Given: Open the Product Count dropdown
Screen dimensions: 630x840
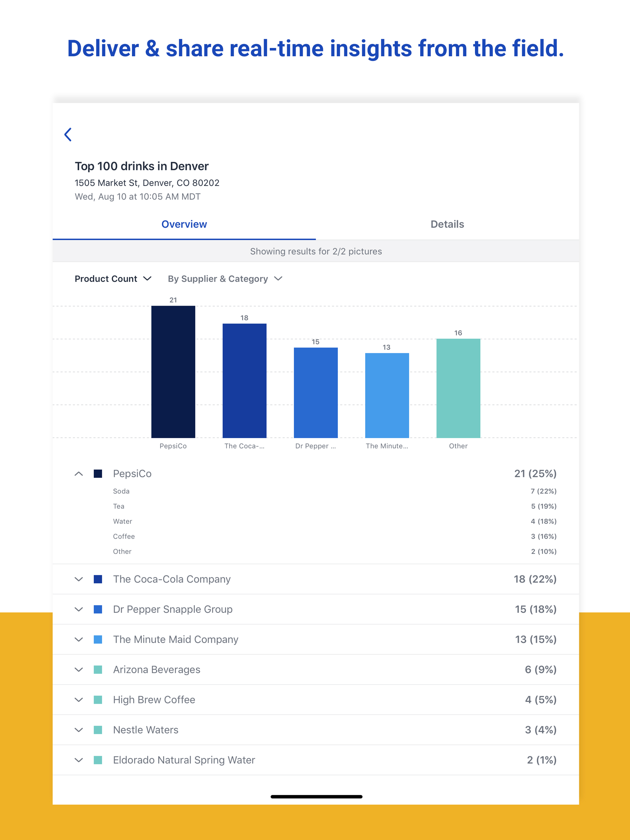Looking at the screenshot, I should 113,279.
